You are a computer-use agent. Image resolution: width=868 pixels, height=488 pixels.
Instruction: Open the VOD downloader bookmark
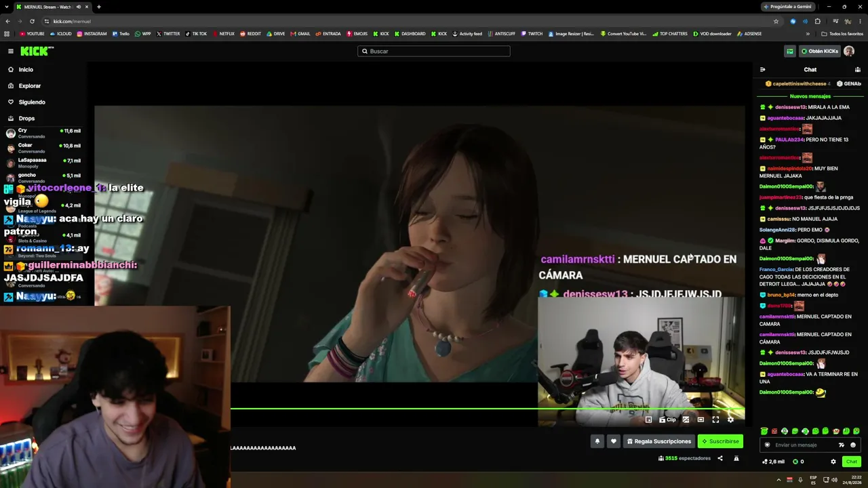coord(712,33)
